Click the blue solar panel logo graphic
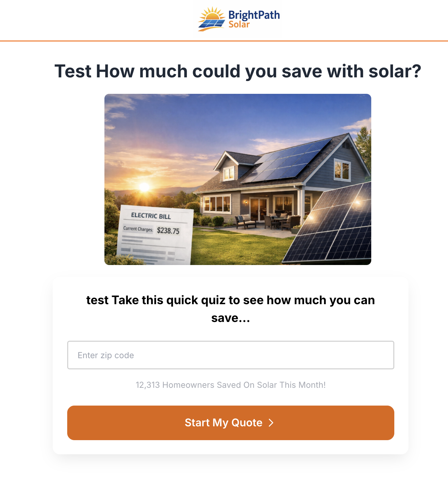 (212, 24)
